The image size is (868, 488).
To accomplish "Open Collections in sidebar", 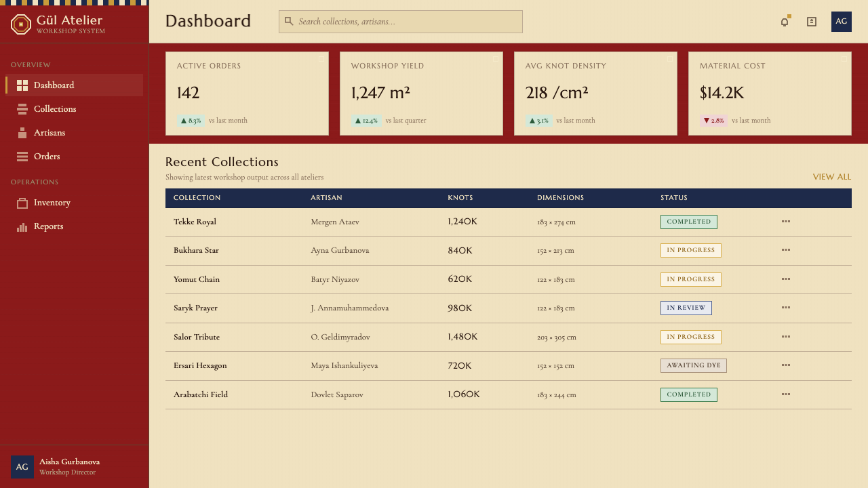I will pos(75,109).
